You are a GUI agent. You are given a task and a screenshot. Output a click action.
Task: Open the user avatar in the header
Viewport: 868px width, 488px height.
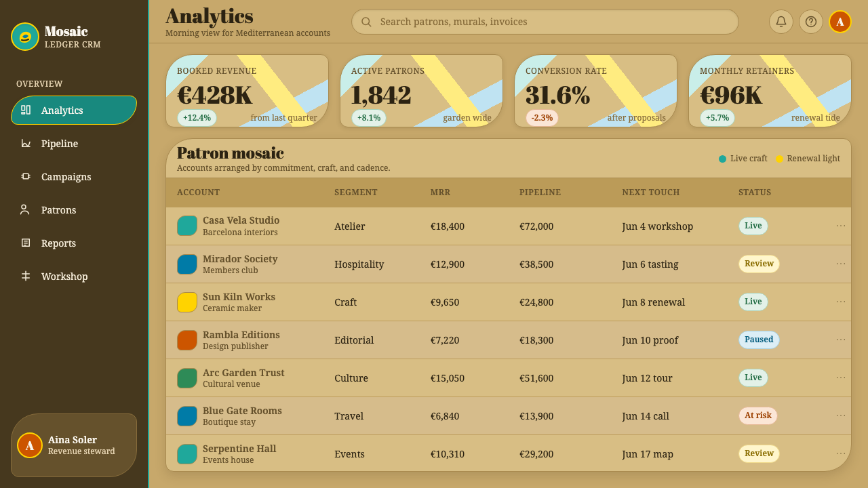point(840,22)
